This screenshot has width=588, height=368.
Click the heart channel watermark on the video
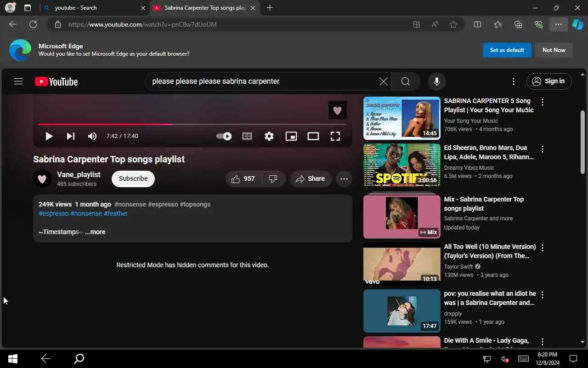(337, 110)
